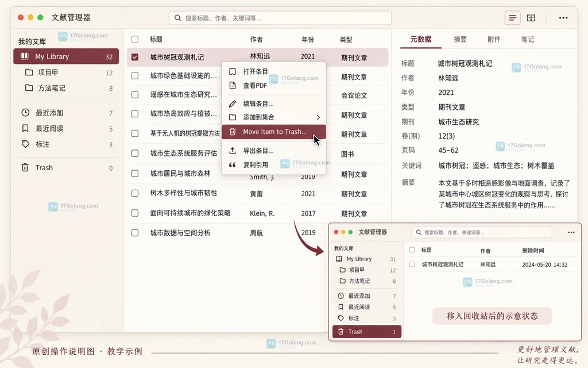Sort by 类型 column header

(346, 39)
